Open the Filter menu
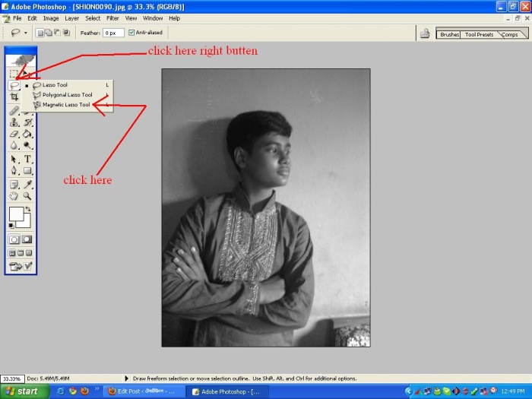Screen dimensions: 532x399 (x=112, y=17)
